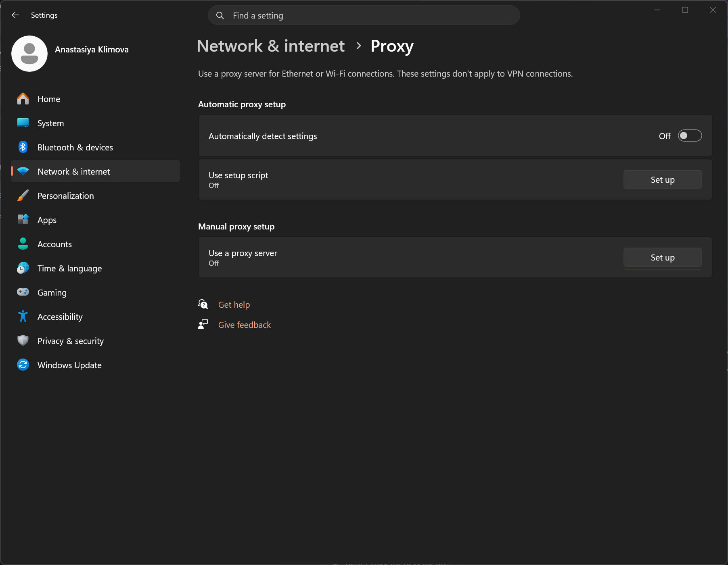Image resolution: width=728 pixels, height=565 pixels.
Task: Click the Home house icon
Action: (x=23, y=99)
